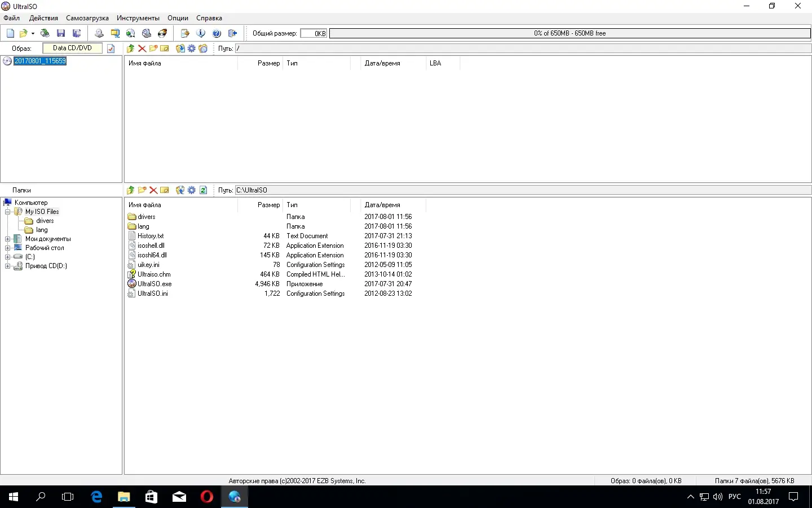Click the Open CD/DVD disc icon in toolbar
Screen dimensions: 812x508
(45, 33)
